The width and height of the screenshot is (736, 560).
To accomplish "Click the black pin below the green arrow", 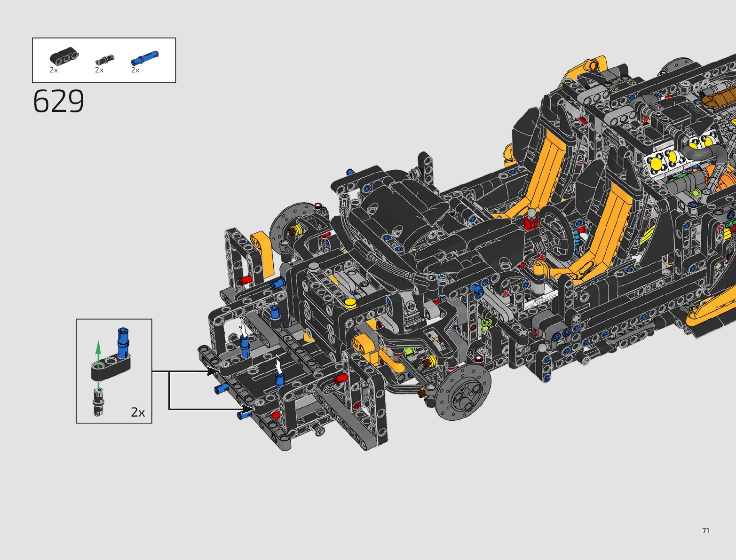I will (x=98, y=403).
